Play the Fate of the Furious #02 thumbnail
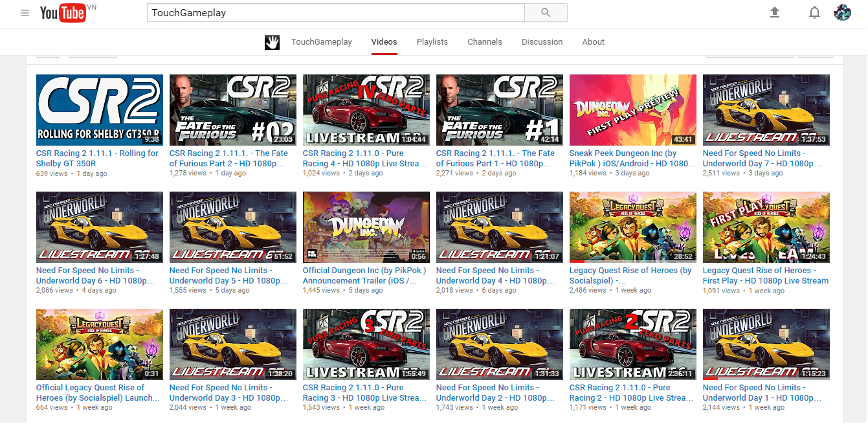 [x=233, y=110]
